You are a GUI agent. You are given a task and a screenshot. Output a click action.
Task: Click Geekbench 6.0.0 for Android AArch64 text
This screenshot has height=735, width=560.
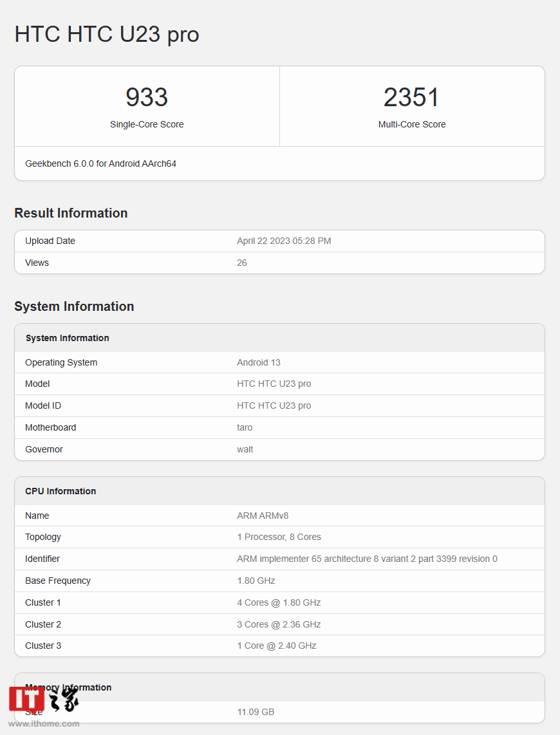click(x=100, y=163)
